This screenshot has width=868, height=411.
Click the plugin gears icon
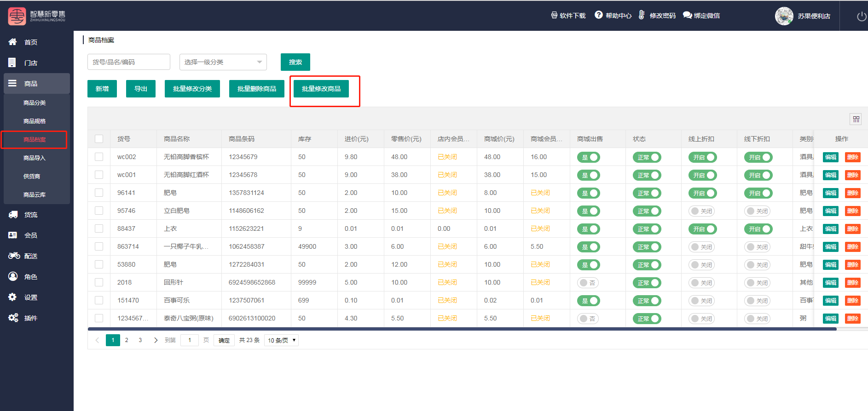13,318
